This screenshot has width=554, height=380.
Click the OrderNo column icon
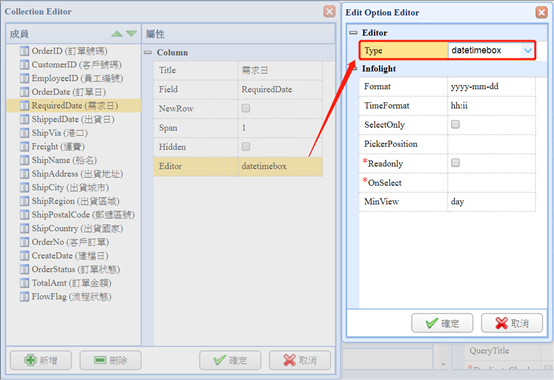24,242
